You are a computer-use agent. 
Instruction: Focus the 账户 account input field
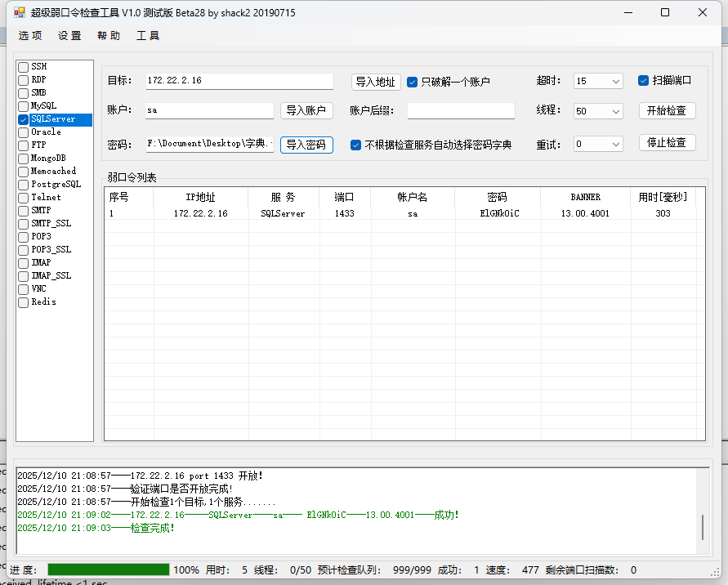209,110
